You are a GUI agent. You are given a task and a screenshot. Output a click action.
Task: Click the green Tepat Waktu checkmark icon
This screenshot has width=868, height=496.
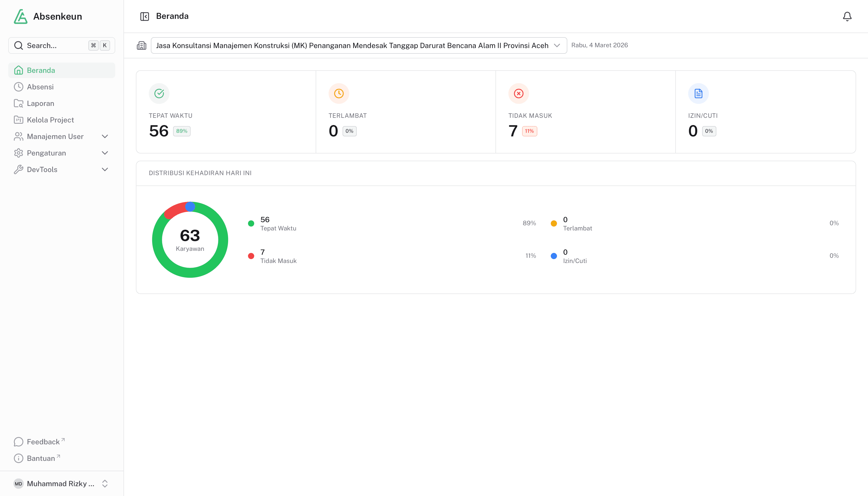pos(159,93)
